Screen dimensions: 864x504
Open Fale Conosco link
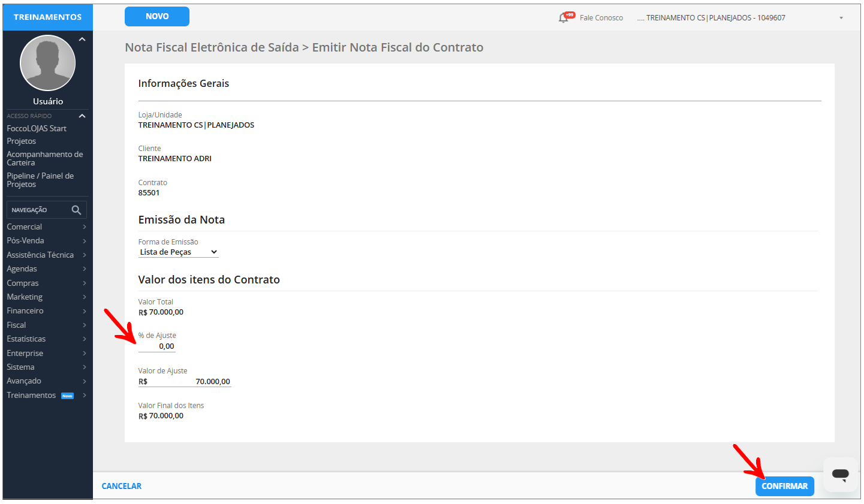point(601,18)
